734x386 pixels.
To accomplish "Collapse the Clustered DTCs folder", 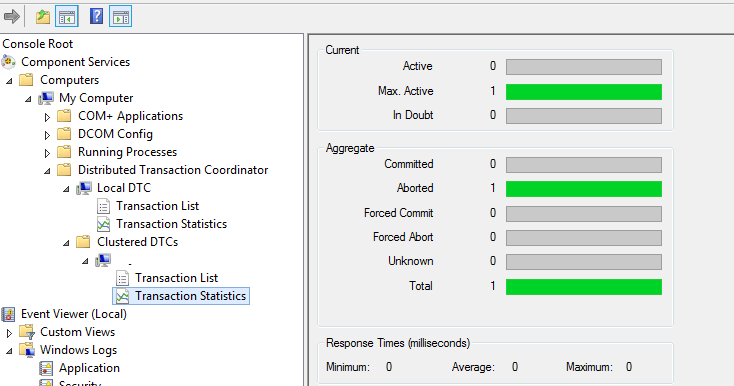I will tap(66, 243).
